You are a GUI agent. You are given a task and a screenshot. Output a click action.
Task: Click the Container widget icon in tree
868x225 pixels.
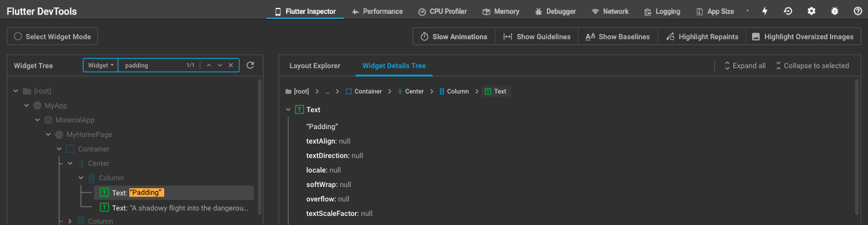pos(70,149)
